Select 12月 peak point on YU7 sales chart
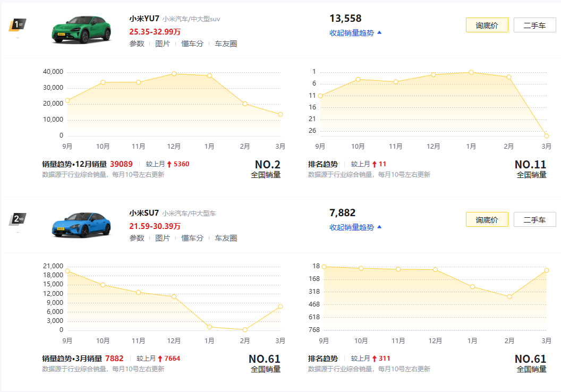 [174, 74]
